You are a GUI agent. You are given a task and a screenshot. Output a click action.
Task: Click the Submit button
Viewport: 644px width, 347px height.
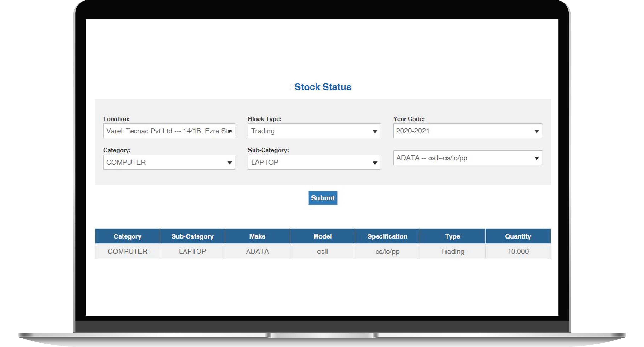(x=322, y=198)
